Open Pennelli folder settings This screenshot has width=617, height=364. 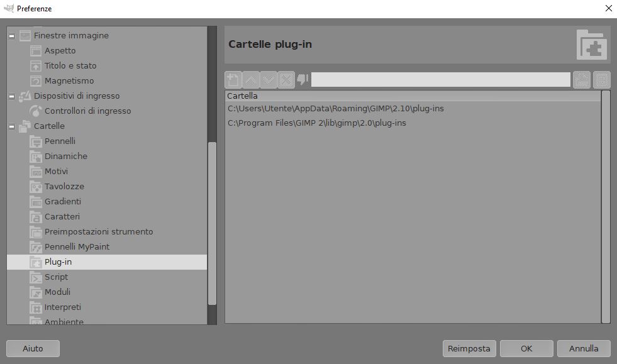click(60, 141)
